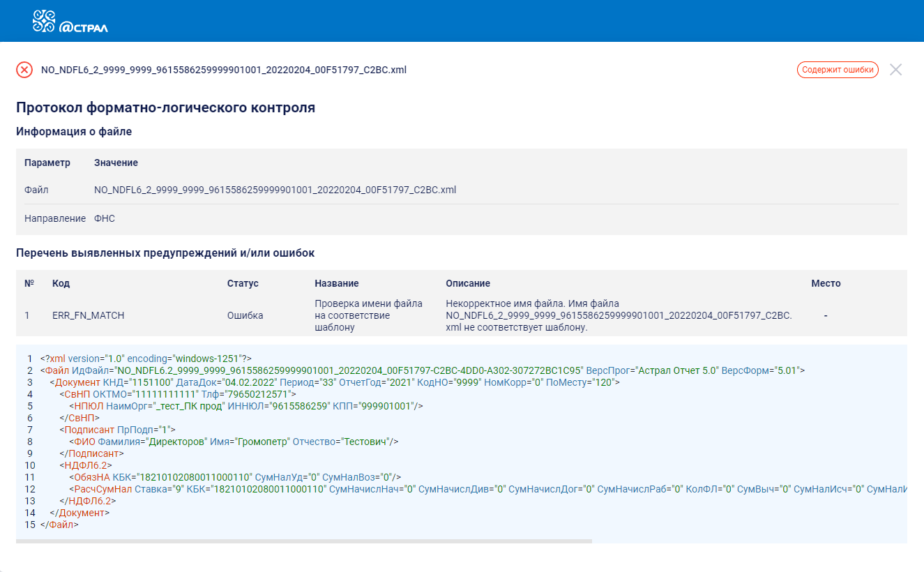Click the 'Место' column header

click(x=826, y=284)
